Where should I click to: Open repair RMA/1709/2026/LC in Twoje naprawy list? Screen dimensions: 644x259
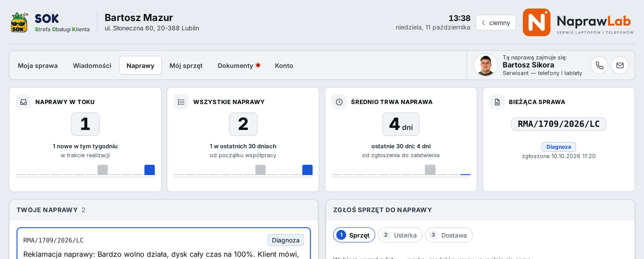(164, 243)
